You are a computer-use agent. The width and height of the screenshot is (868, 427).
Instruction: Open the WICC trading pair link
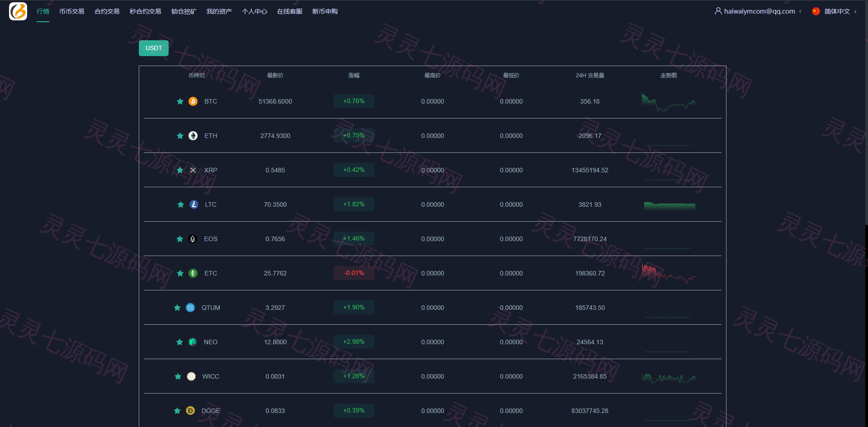[211, 376]
